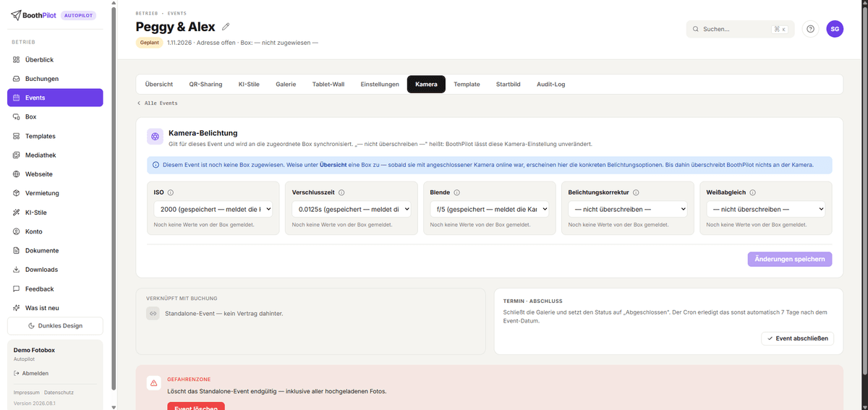Viewport: 868px width, 410px height.
Task: Open the SG user avatar menu
Action: coord(835,29)
